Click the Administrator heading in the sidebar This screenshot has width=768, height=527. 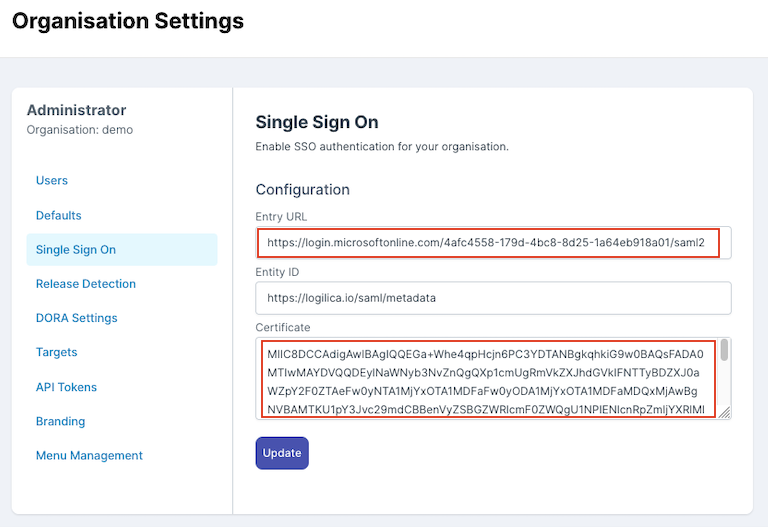coord(76,110)
